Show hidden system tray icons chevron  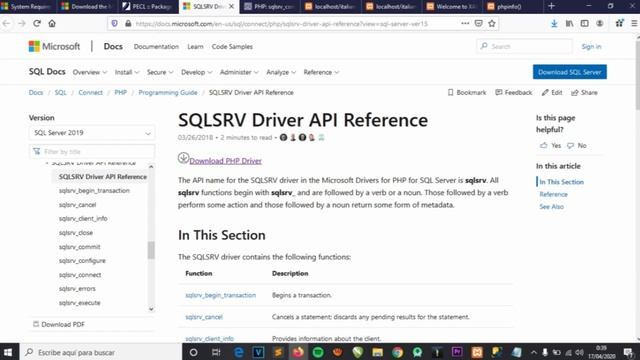click(533, 352)
